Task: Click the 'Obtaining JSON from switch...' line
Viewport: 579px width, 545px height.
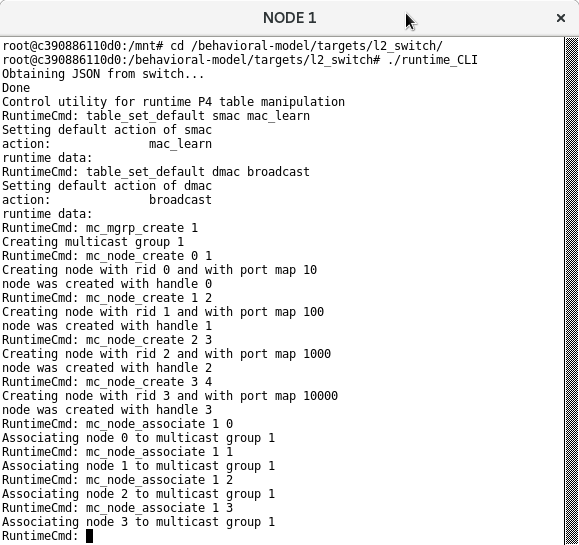Action: coord(103,74)
